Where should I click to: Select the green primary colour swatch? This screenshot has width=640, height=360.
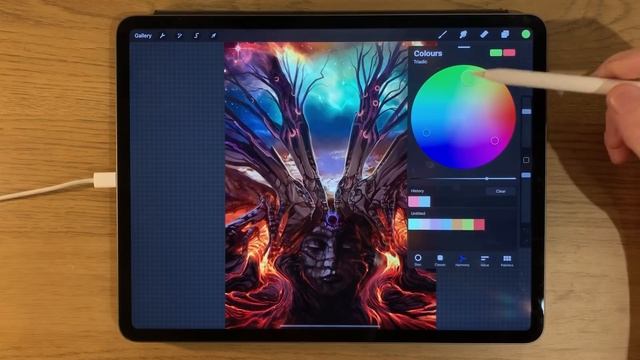click(496, 53)
